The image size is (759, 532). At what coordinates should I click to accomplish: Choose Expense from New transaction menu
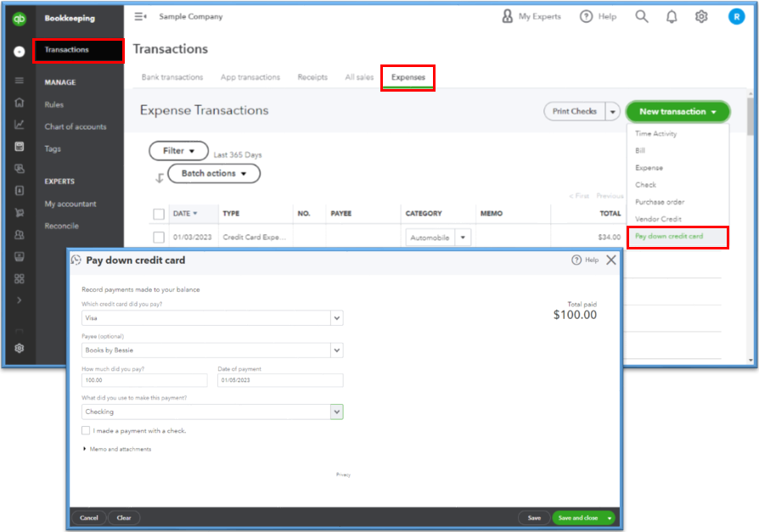point(649,168)
